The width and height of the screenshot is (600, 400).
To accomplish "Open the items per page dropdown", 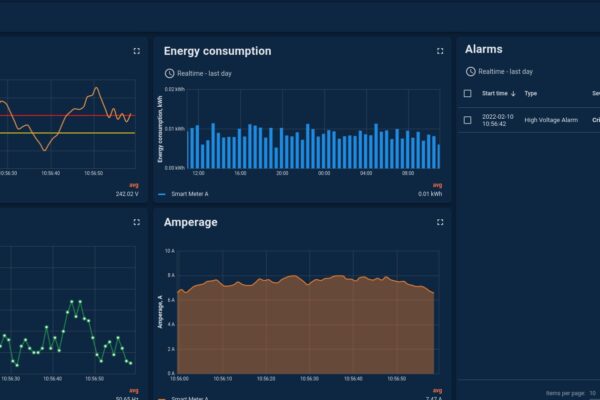I will coord(592,392).
